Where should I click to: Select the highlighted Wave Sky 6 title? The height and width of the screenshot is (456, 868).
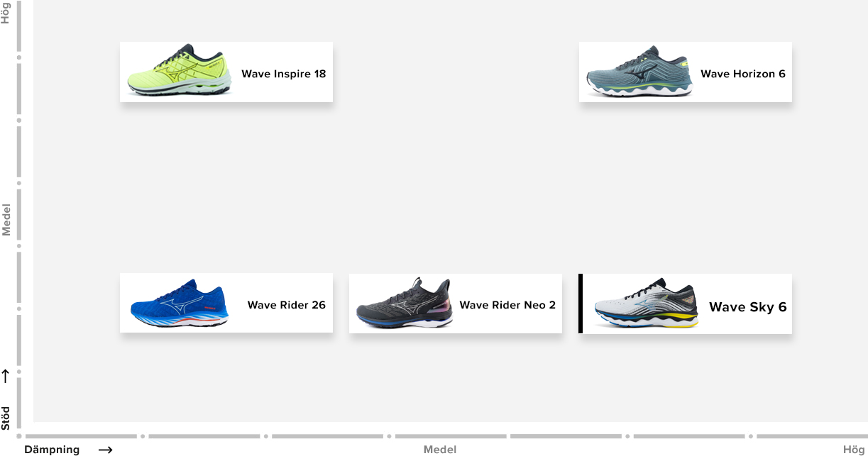coord(747,307)
